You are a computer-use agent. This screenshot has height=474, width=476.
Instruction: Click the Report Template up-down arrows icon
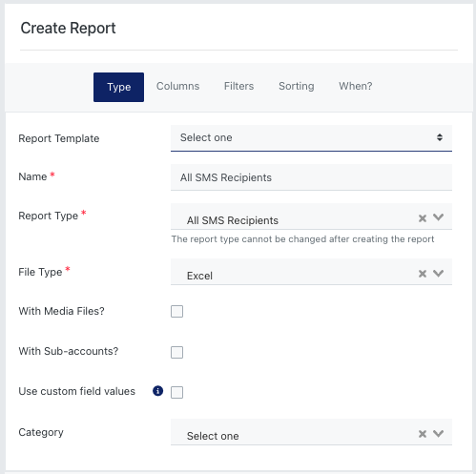[x=440, y=137]
